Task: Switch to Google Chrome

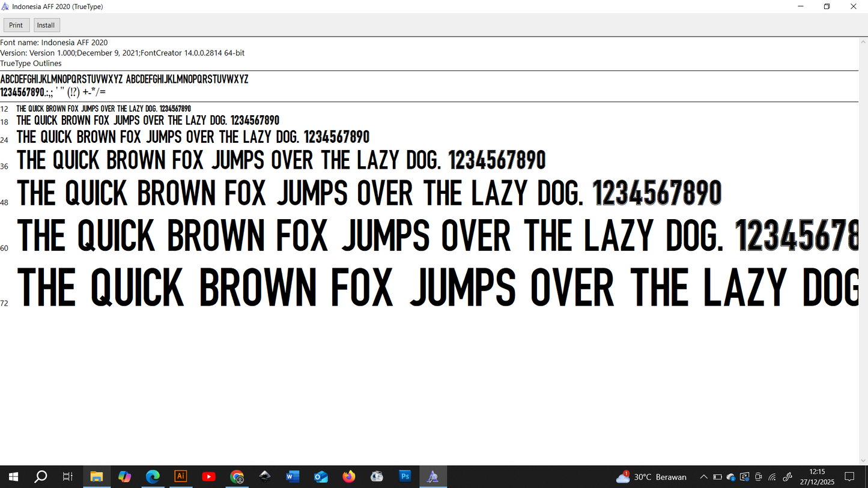Action: pyautogui.click(x=237, y=477)
